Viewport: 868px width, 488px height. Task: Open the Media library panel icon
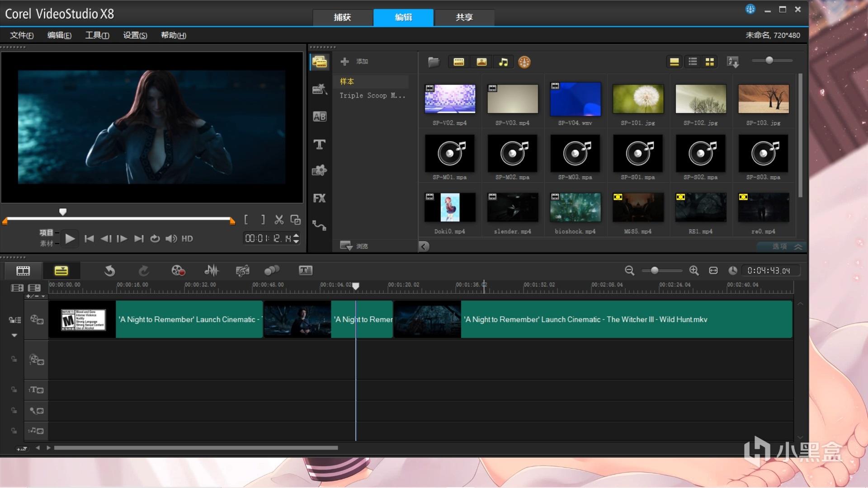click(x=320, y=62)
